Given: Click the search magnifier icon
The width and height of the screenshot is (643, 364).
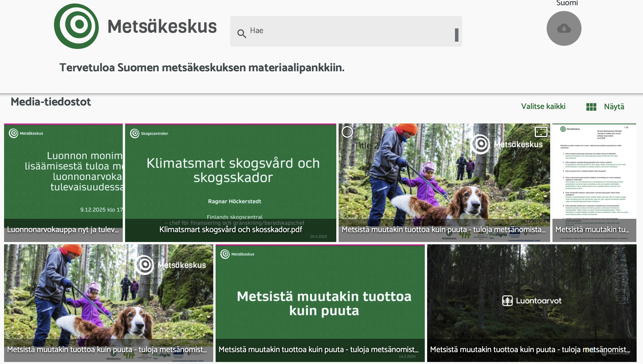Looking at the screenshot, I should [x=241, y=34].
